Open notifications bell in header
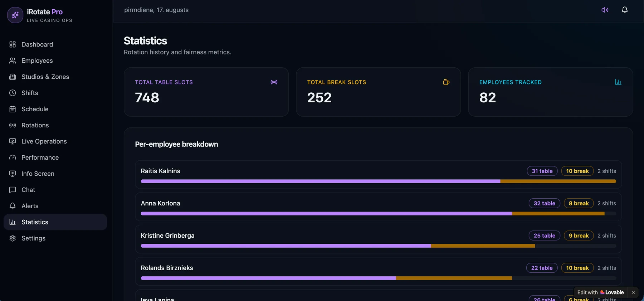The width and height of the screenshot is (644, 301). click(624, 10)
